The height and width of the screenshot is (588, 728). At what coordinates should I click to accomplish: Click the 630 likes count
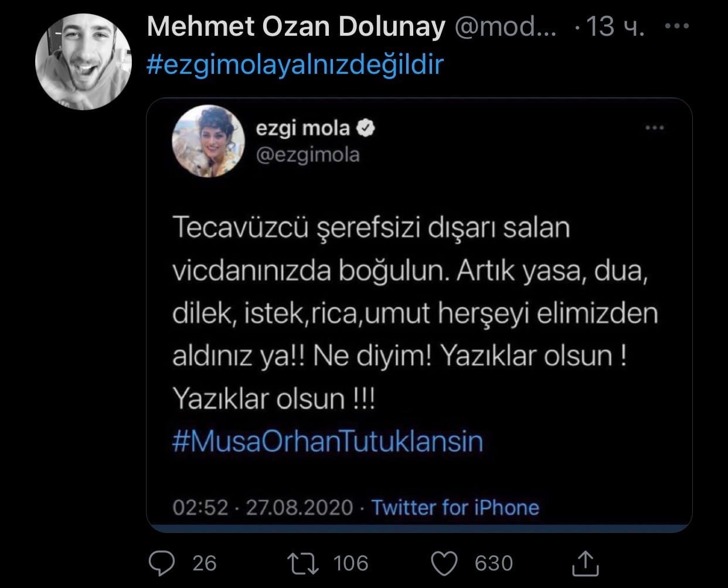point(494,563)
